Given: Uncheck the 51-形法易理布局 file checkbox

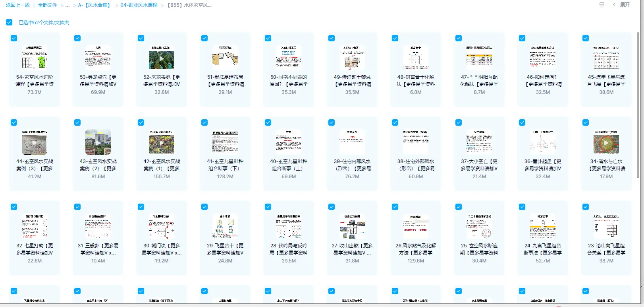Looking at the screenshot, I should tap(204, 38).
